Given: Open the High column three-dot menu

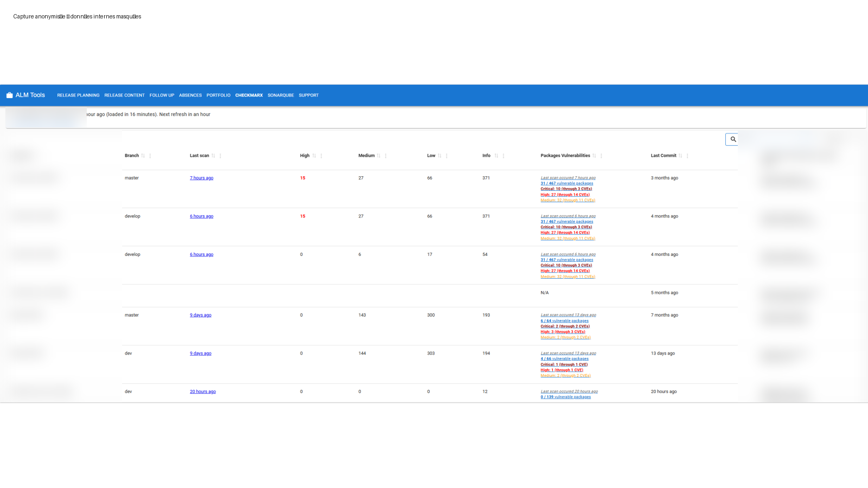Looking at the screenshot, I should pos(321,156).
